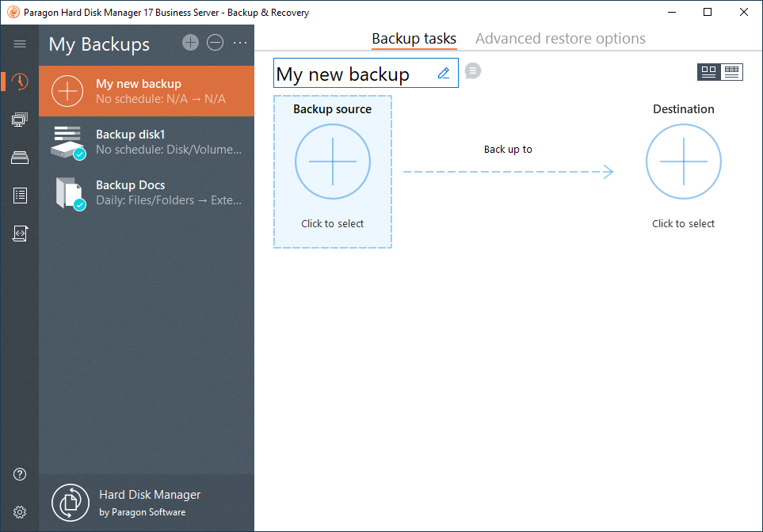Switch to the list view mode
Image resolution: width=763 pixels, height=532 pixels.
tap(731, 72)
